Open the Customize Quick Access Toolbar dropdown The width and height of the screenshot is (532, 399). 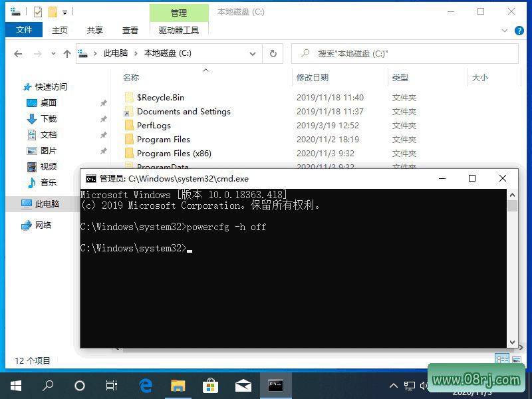(65, 13)
